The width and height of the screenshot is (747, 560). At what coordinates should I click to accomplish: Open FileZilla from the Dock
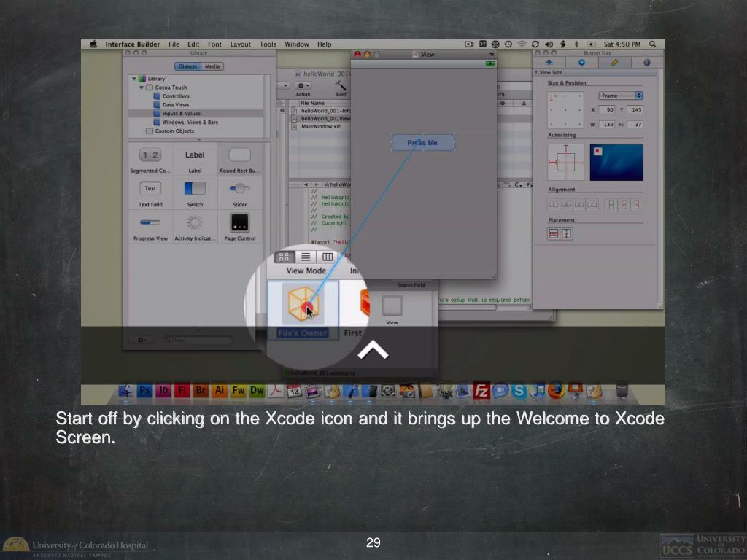[x=481, y=391]
